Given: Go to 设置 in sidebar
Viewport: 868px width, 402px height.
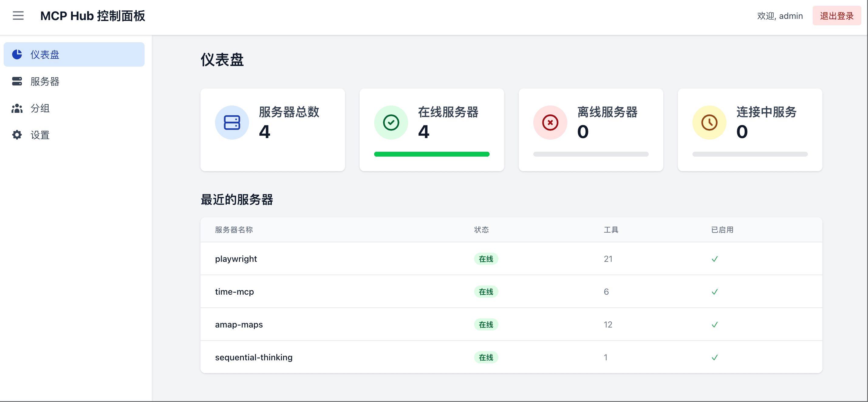Looking at the screenshot, I should coord(40,135).
